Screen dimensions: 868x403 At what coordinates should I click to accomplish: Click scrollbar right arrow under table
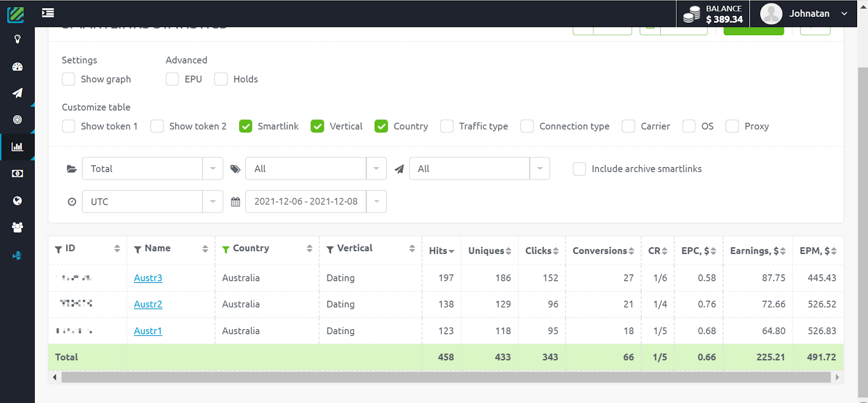837,377
